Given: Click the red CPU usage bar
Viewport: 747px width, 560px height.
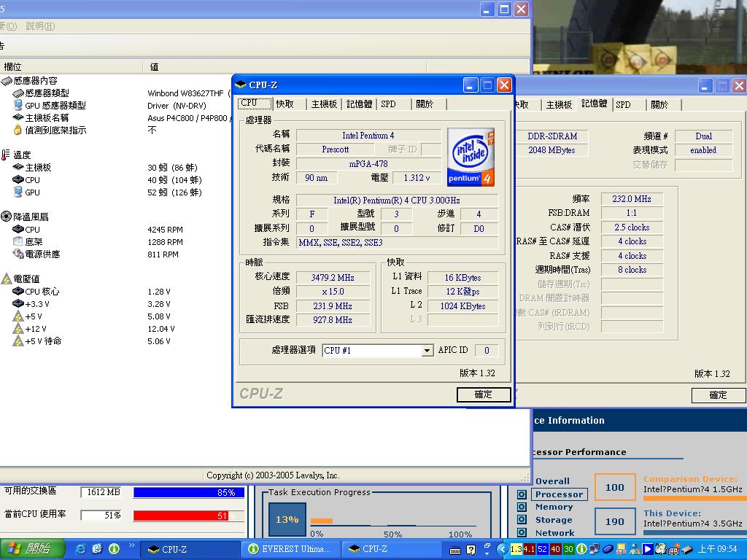Looking at the screenshot, I should pos(189,516).
